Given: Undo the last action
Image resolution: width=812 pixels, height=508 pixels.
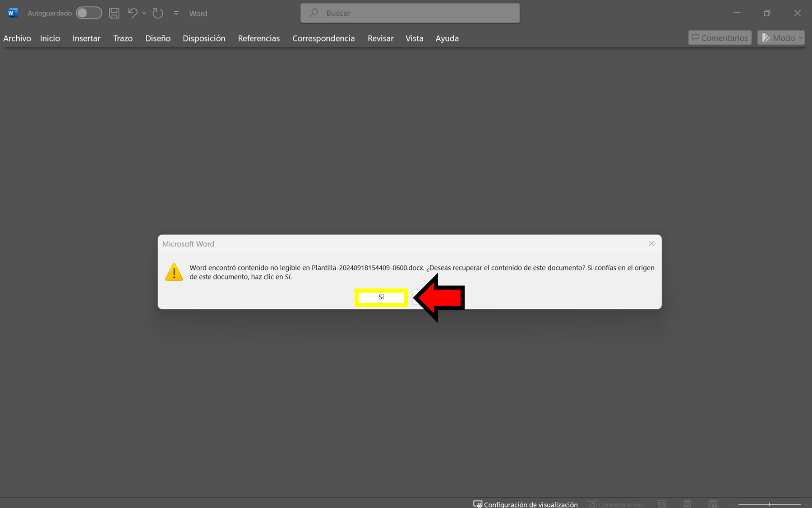Looking at the screenshot, I should tap(132, 13).
